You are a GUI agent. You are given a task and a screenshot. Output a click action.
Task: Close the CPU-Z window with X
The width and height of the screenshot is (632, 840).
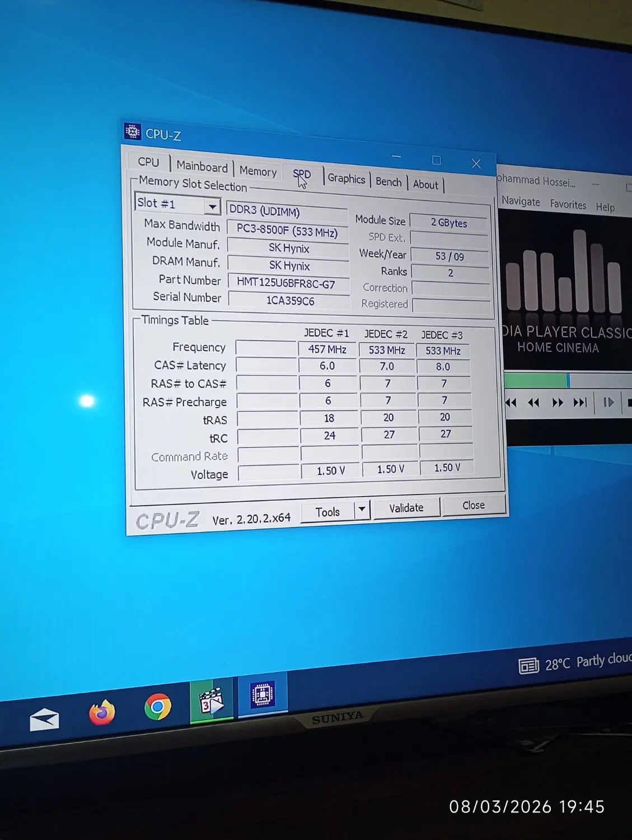point(476,164)
